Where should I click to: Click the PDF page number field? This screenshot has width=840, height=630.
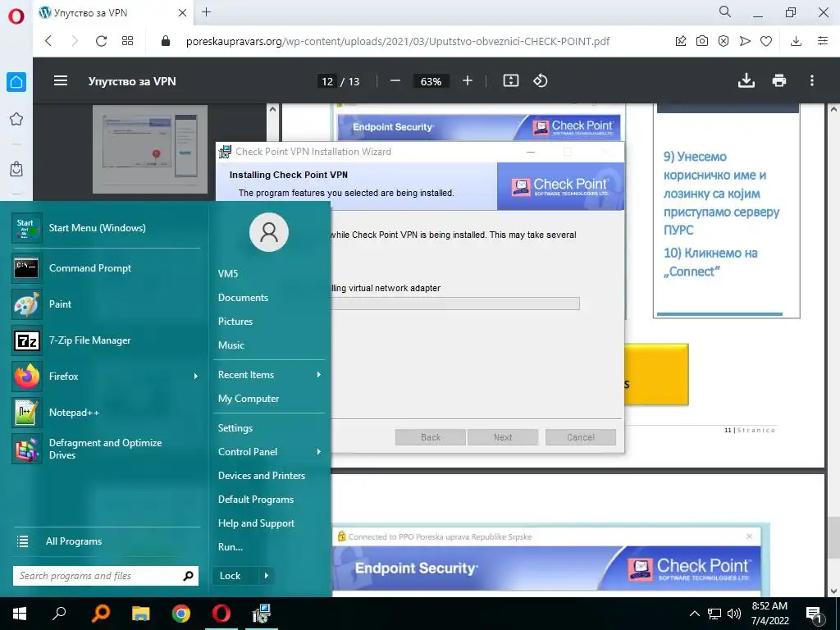[x=327, y=81]
